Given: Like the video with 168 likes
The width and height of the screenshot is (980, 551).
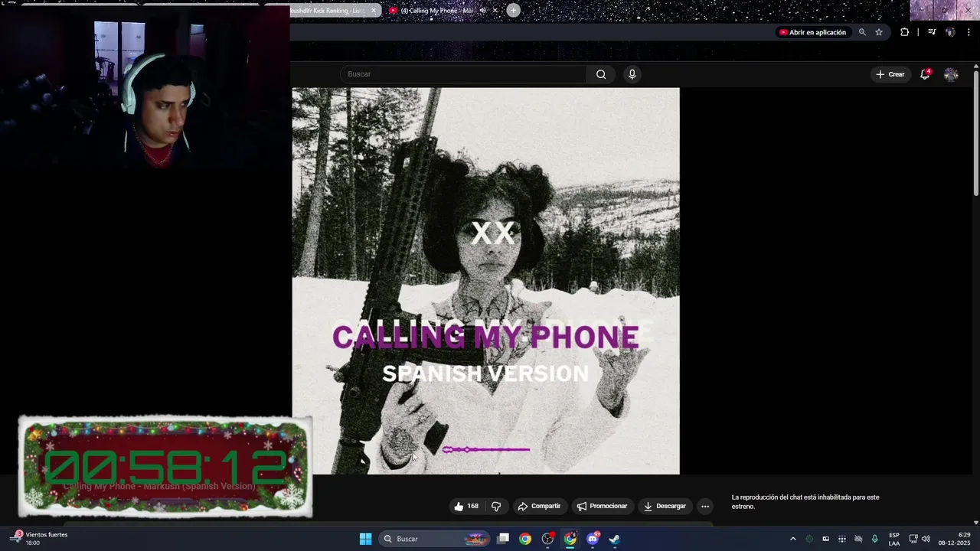Looking at the screenshot, I should [466, 506].
